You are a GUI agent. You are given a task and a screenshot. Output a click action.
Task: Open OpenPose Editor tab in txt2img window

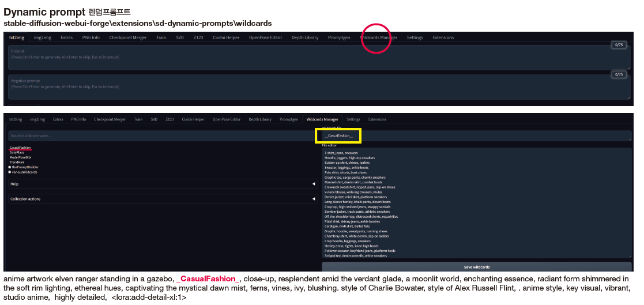265,37
